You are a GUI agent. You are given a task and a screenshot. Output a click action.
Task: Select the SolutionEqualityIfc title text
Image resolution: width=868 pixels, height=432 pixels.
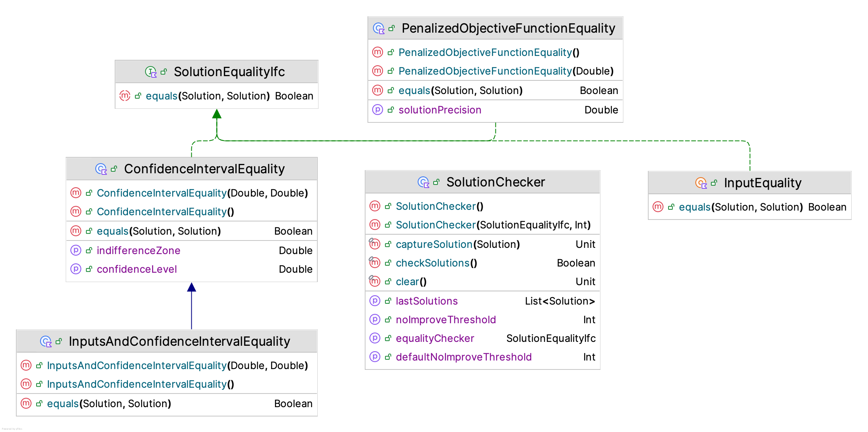(229, 72)
